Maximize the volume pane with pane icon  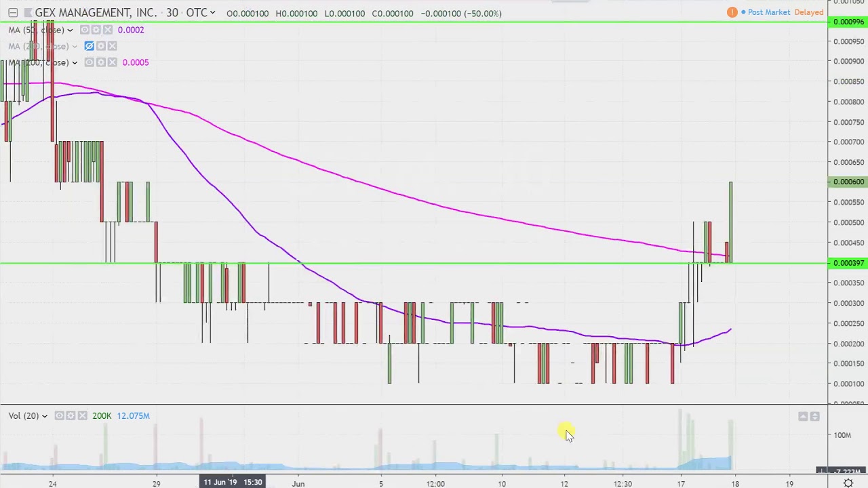pyautogui.click(x=815, y=416)
